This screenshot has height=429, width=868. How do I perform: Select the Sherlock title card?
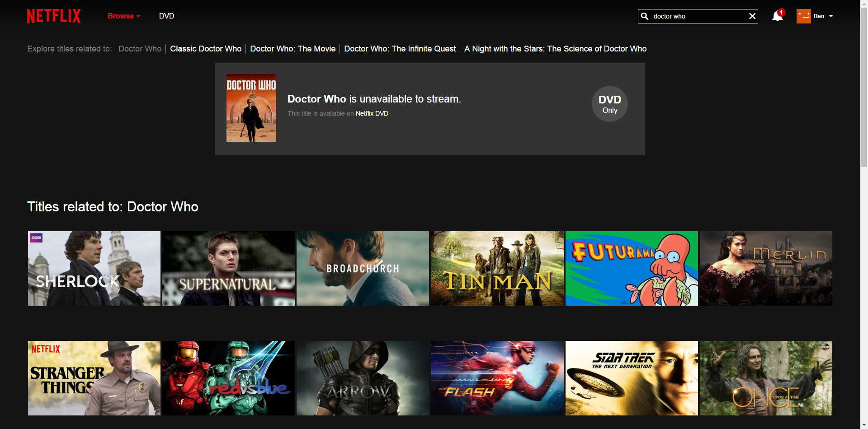click(94, 269)
